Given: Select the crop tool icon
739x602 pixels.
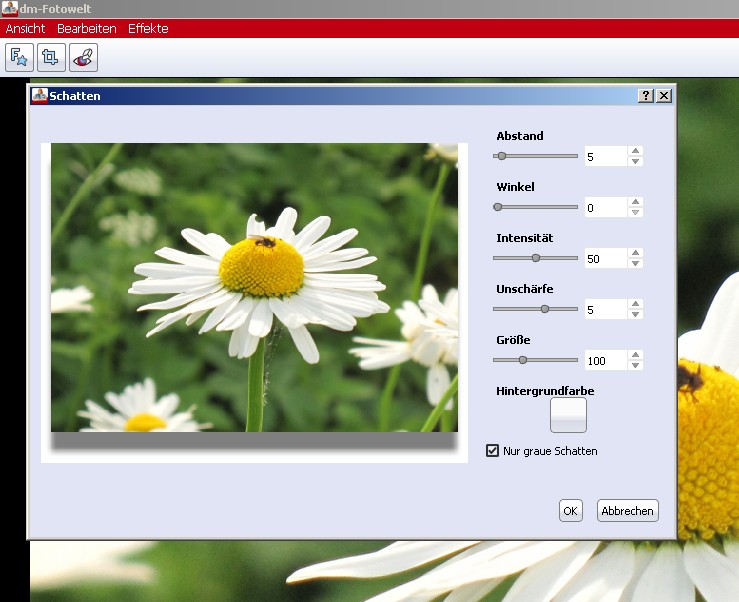Looking at the screenshot, I should tap(51, 58).
